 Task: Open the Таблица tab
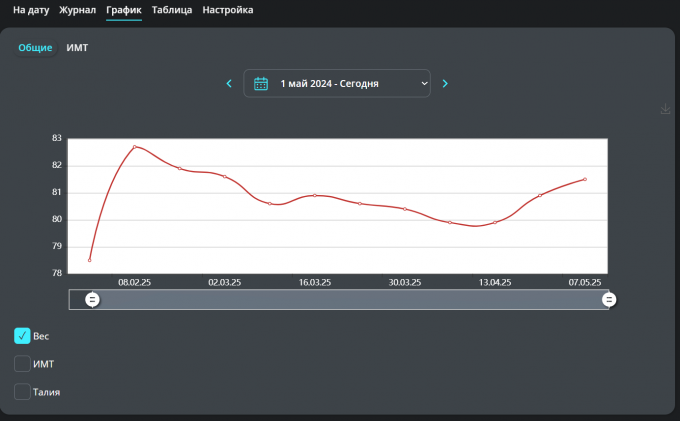tap(172, 10)
